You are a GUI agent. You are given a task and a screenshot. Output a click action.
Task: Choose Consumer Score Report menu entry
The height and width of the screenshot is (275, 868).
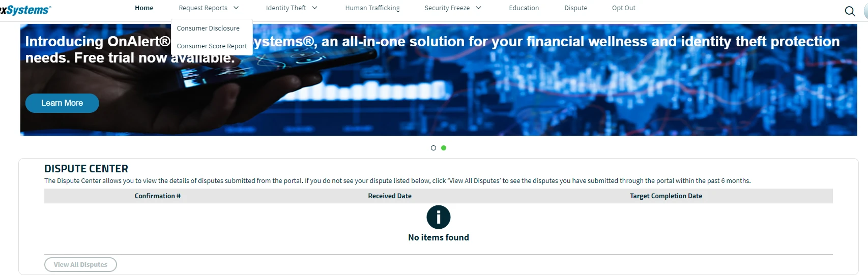[212, 46]
